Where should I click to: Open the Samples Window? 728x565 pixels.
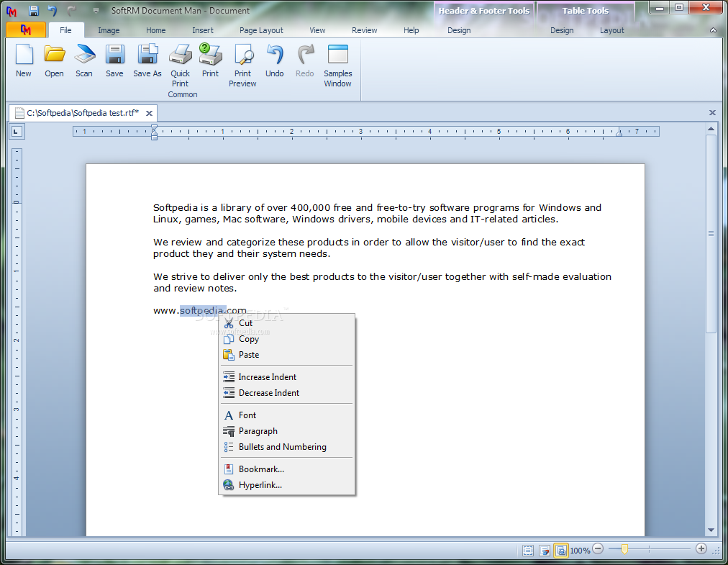(x=338, y=66)
